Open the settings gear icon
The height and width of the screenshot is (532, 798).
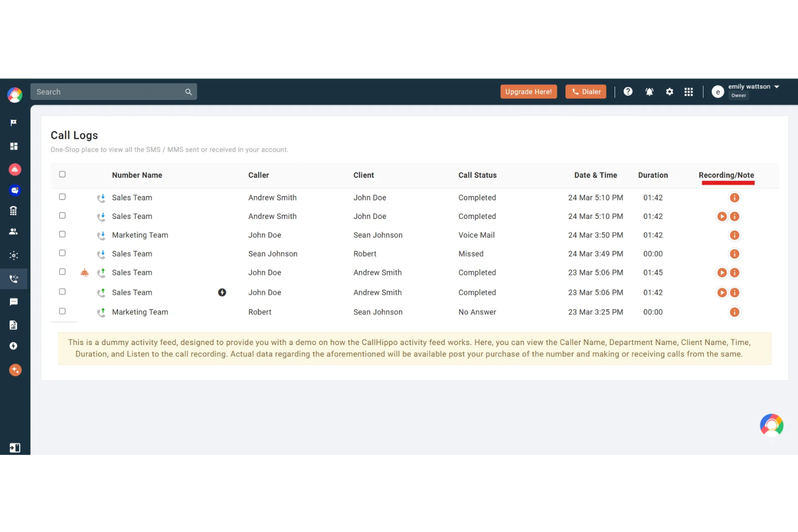[669, 92]
